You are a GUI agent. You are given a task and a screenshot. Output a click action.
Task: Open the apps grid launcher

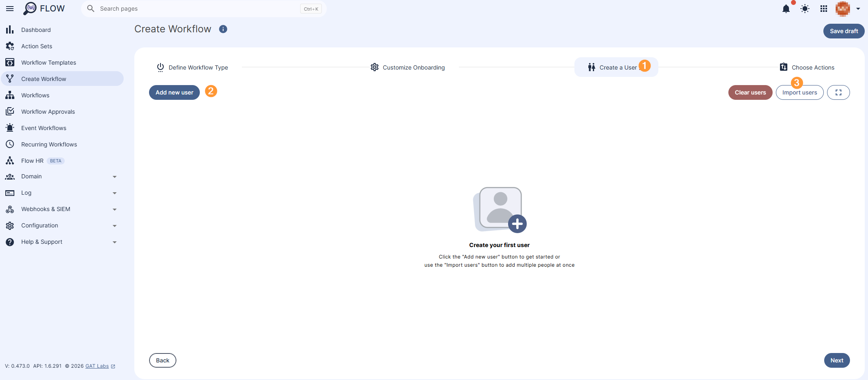point(824,9)
